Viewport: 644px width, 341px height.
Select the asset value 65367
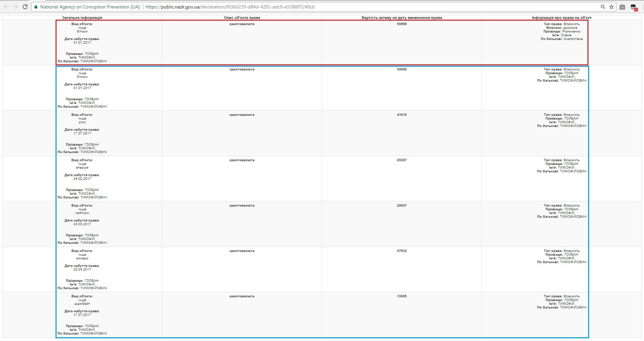point(402,160)
